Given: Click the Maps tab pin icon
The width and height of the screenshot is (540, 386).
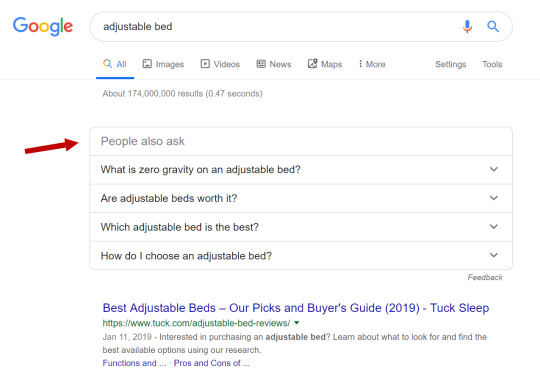Looking at the screenshot, I should (312, 63).
